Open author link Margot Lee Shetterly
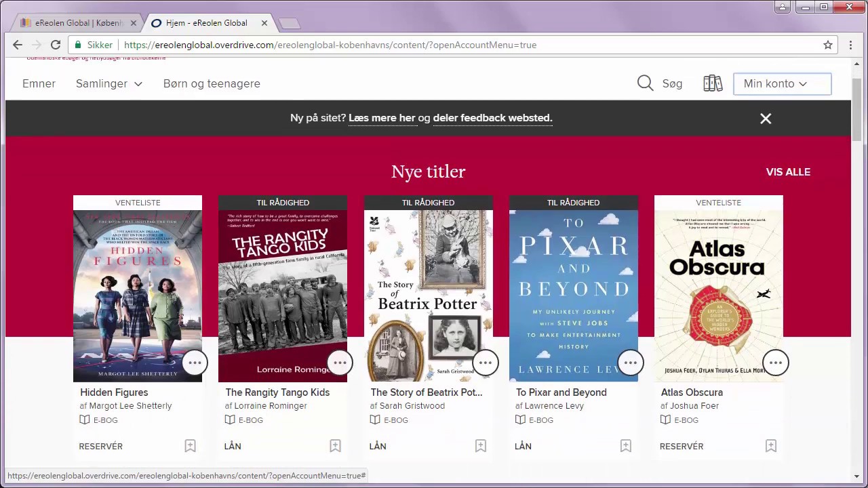Screen dimensions: 868x488 point(130,406)
